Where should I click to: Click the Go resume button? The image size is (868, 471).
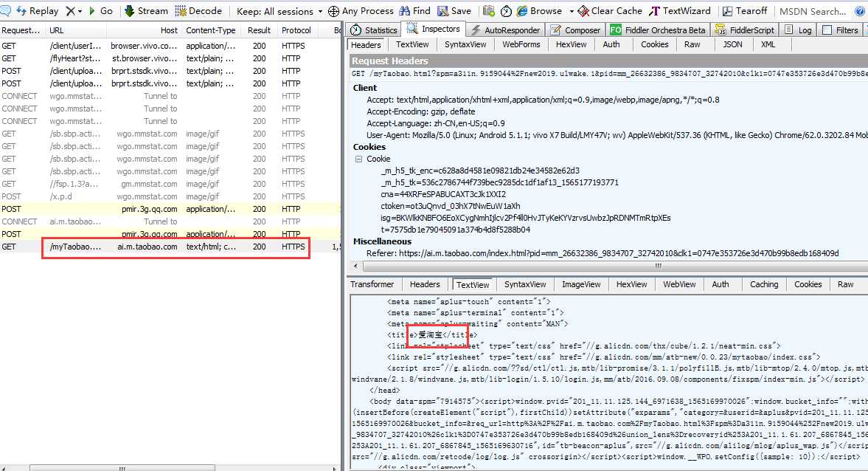point(101,10)
